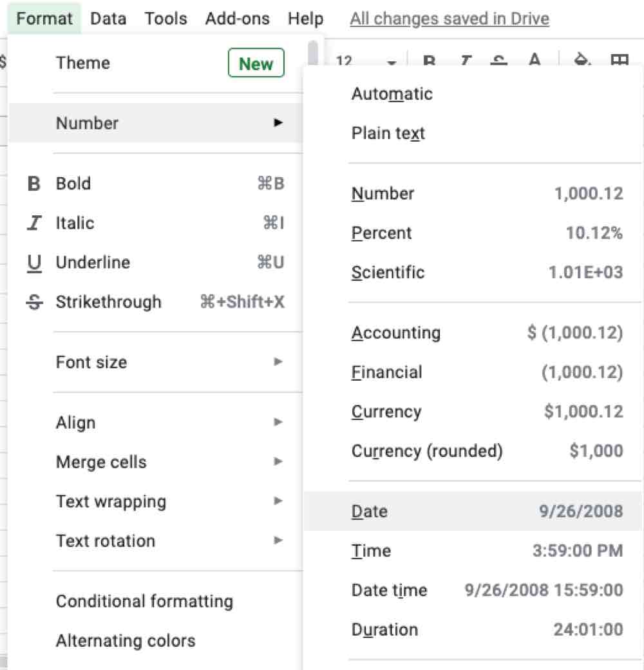Apply the Currency format

(451, 411)
